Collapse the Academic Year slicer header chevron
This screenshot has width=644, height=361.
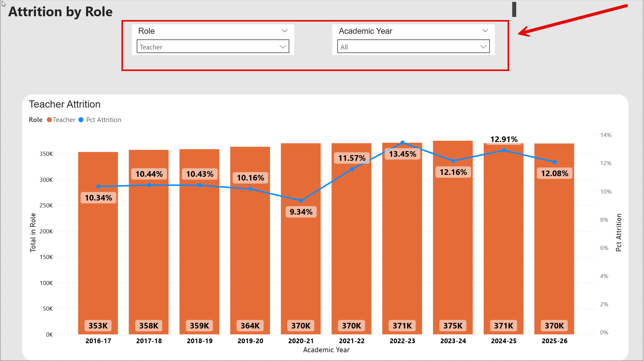click(x=485, y=31)
